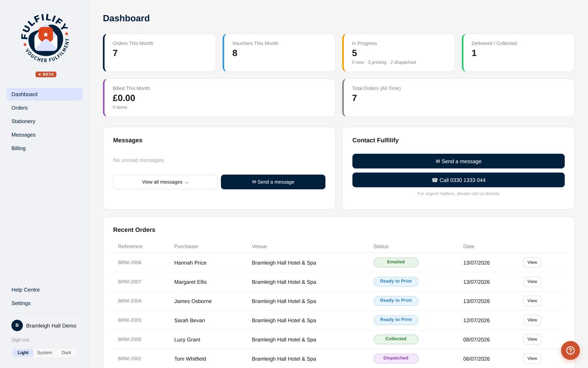Click the BETA badge under the logo
Screen dimensions: 588x368
point(46,74)
